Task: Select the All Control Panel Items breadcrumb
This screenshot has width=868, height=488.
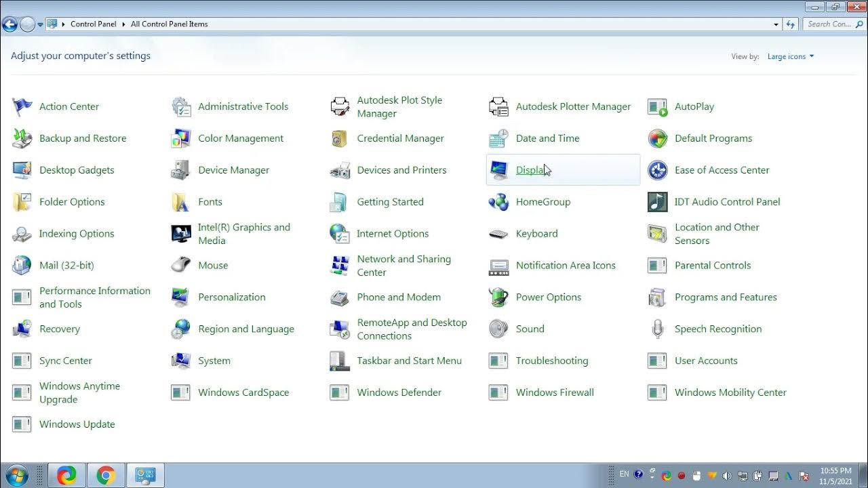Action: (x=170, y=24)
